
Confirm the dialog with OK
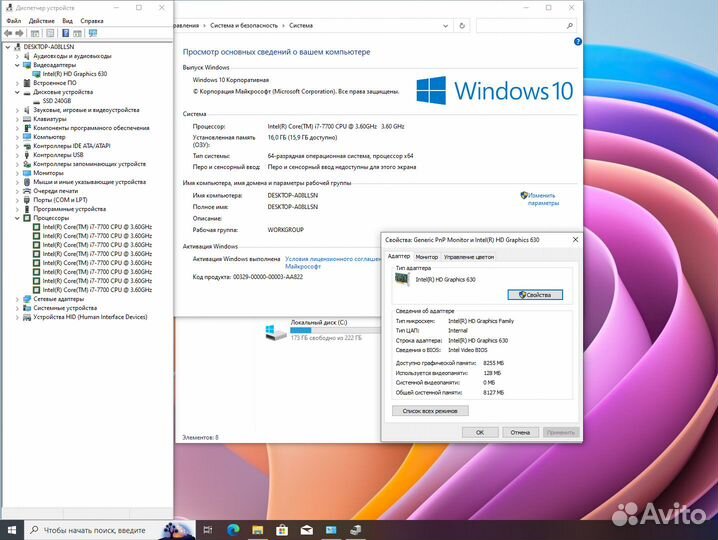tap(480, 432)
